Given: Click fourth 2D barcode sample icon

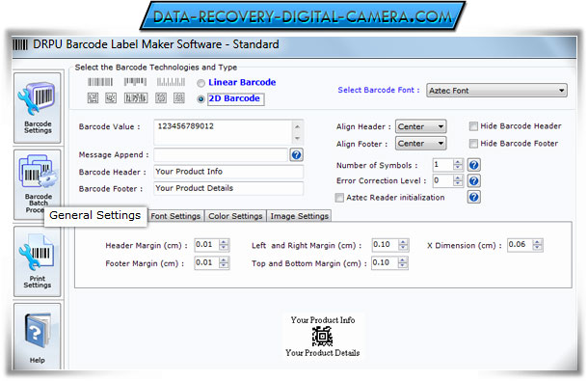Looking at the screenshot, I should (161, 98).
